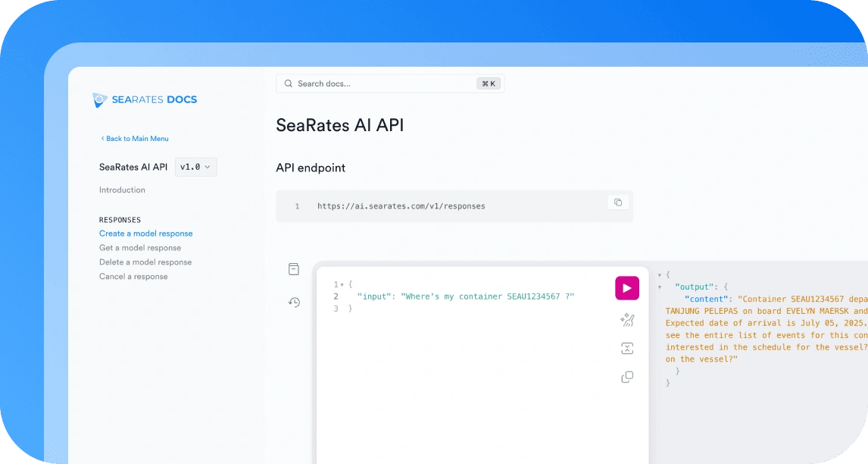868x464 pixels.
Task: Open the Introduction page
Action: 122,190
